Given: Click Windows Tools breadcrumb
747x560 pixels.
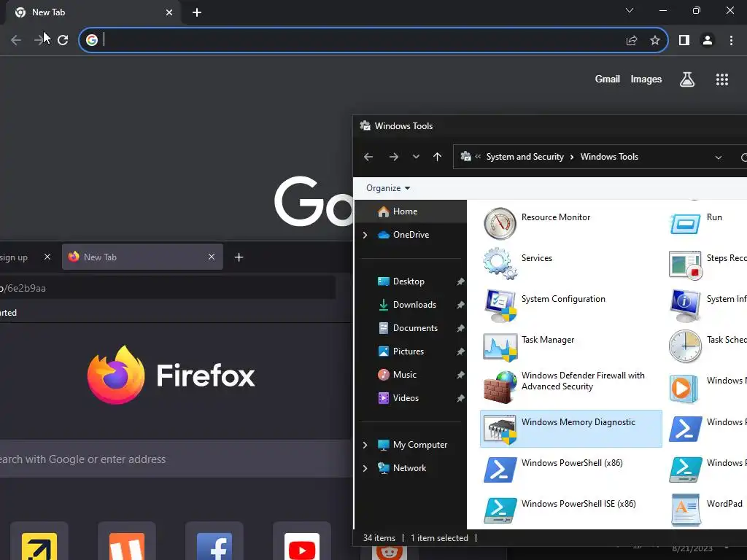Looking at the screenshot, I should click(x=609, y=157).
